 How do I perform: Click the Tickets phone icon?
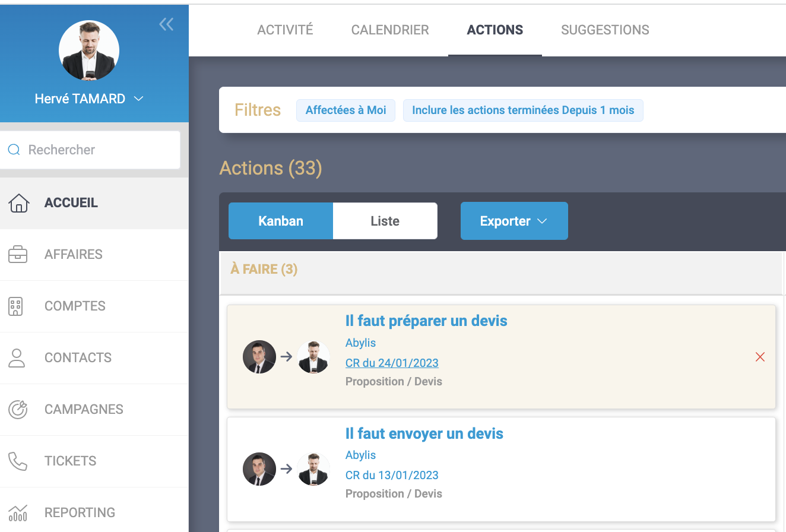click(18, 461)
